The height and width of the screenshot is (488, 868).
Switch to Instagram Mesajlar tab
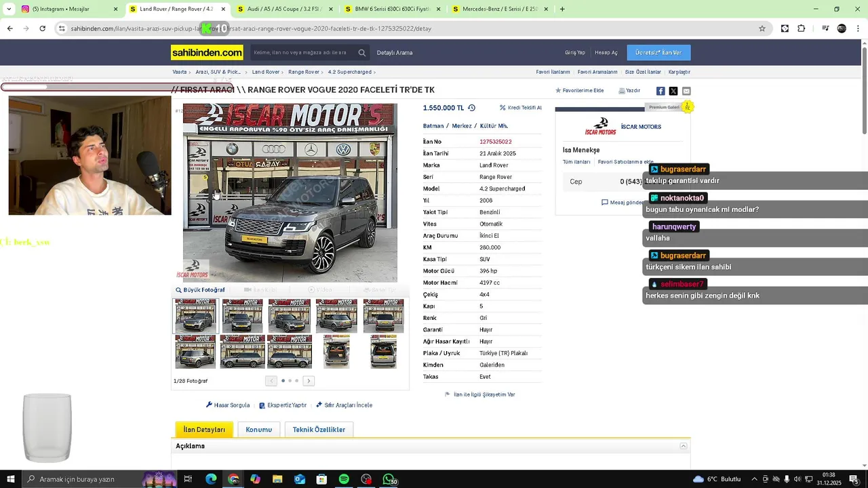(x=69, y=9)
